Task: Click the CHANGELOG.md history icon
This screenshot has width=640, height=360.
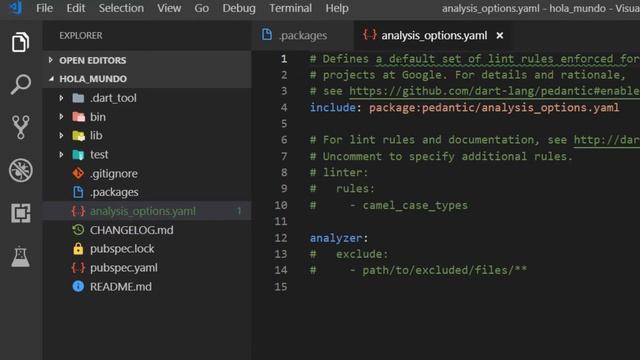Action: (78, 230)
